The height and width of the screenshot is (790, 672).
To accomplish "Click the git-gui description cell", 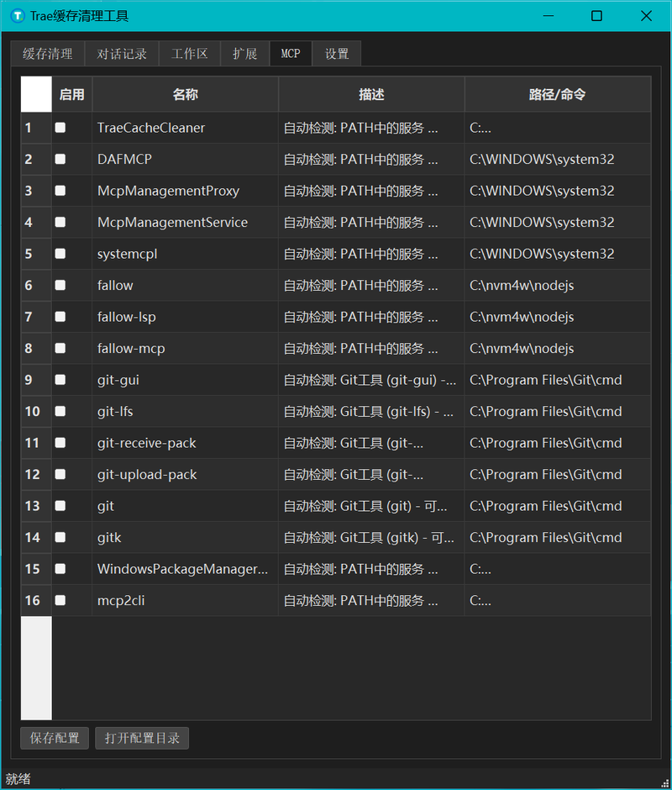I will (371, 379).
